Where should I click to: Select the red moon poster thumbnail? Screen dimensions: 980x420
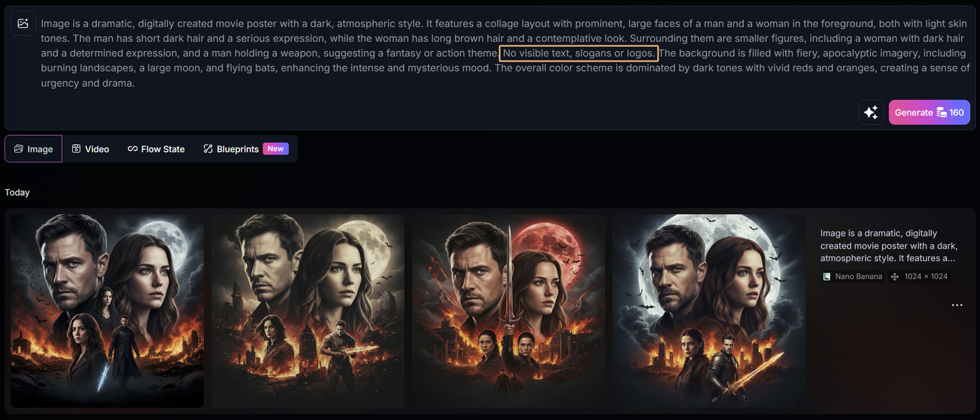coord(509,311)
